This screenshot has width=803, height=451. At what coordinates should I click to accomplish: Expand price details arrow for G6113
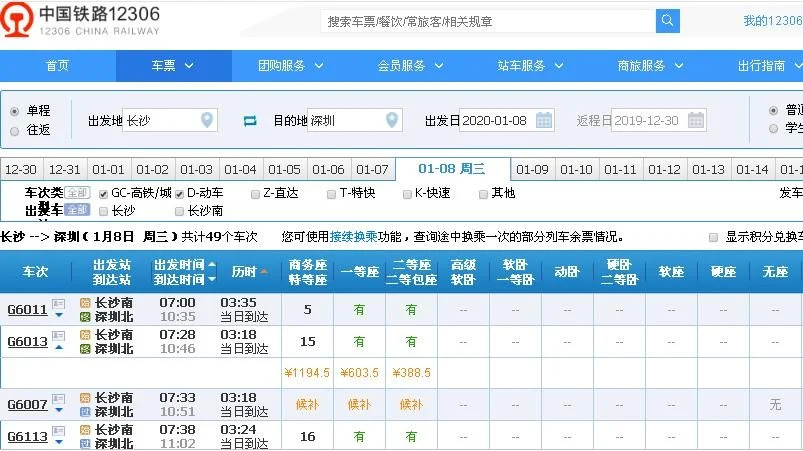click(59, 442)
